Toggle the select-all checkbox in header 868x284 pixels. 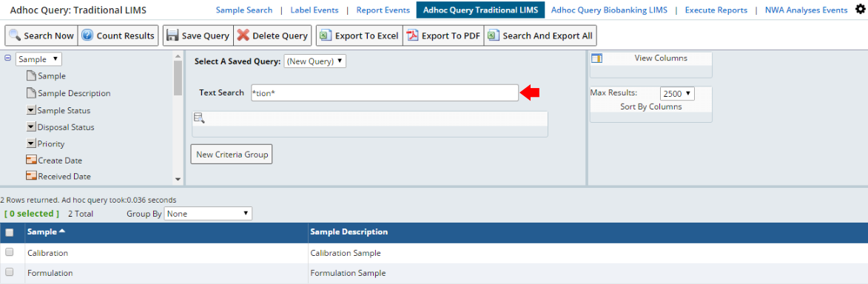click(x=10, y=232)
